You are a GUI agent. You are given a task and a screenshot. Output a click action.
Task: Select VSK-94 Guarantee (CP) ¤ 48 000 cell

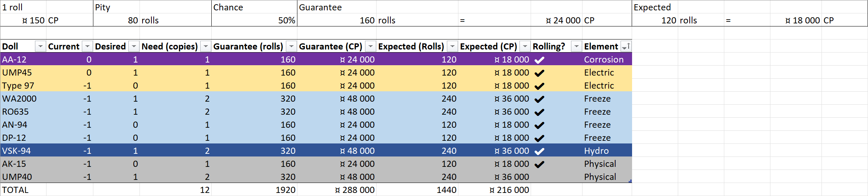coord(337,151)
